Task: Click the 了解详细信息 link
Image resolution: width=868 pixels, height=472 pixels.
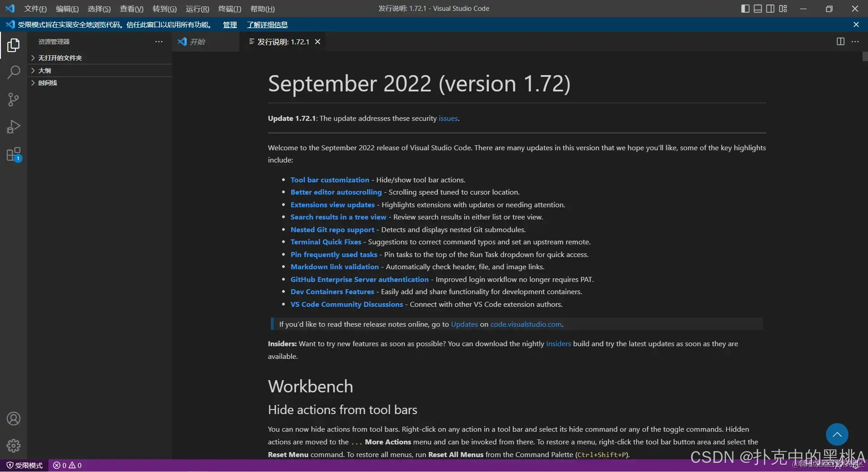Action: point(267,24)
